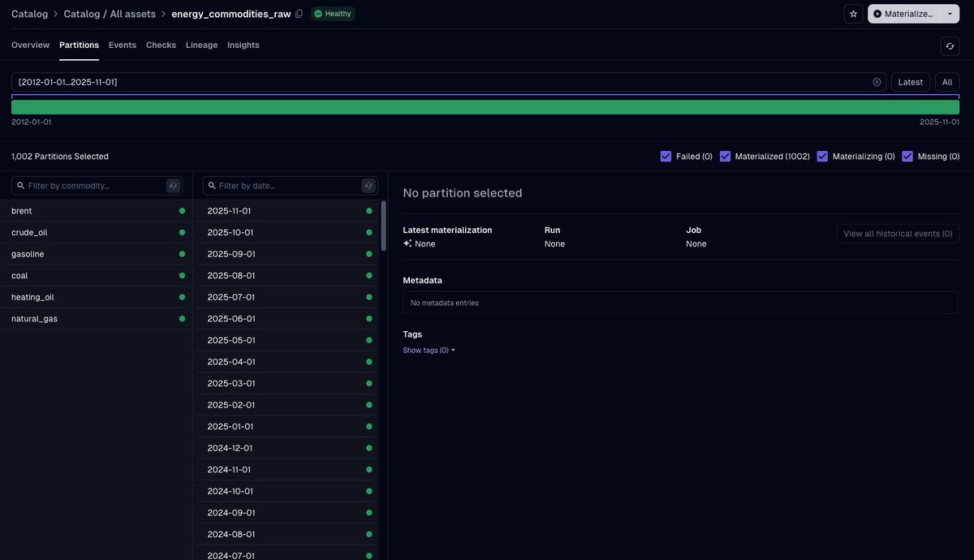Select the heating_oil commodity row

(97, 297)
